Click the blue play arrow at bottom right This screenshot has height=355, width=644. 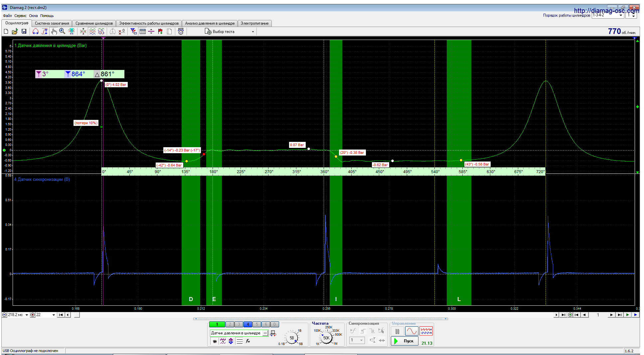click(636, 315)
